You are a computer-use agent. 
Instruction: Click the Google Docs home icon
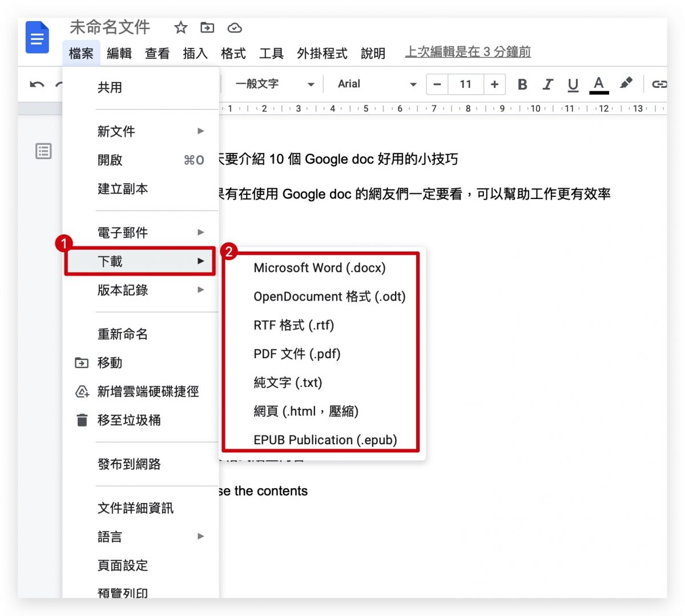coord(38,38)
